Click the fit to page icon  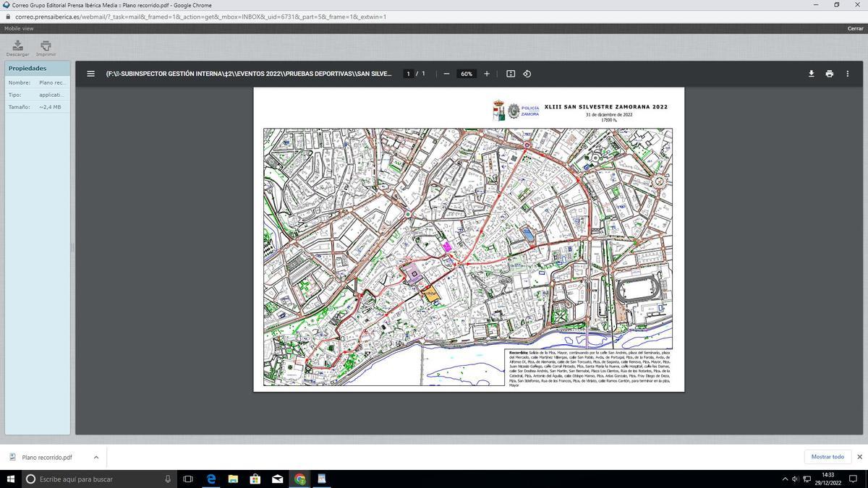pyautogui.click(x=511, y=74)
